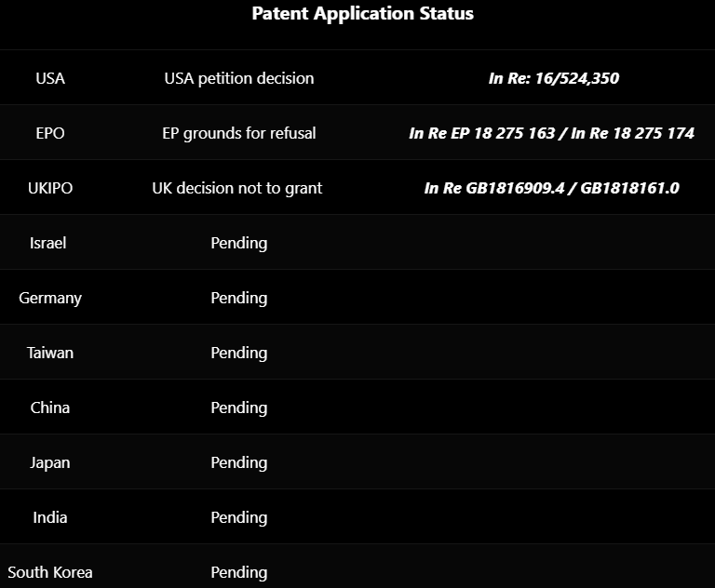Select the South Korea row label
The height and width of the screenshot is (588, 715).
pos(50,572)
